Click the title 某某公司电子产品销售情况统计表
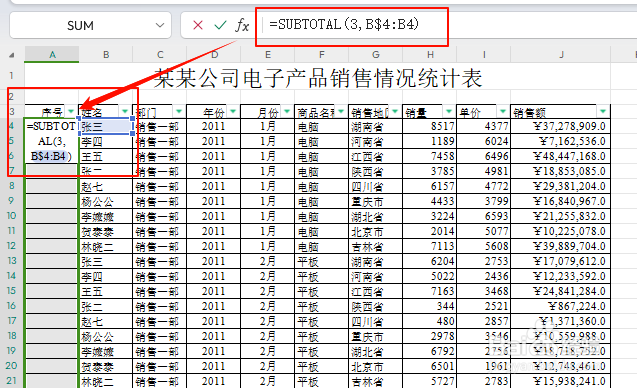Screen dimensions: 637x388 click(x=318, y=77)
